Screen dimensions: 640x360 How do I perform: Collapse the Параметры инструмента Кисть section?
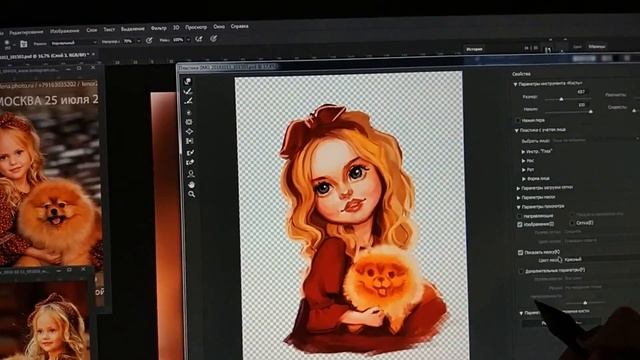point(515,84)
